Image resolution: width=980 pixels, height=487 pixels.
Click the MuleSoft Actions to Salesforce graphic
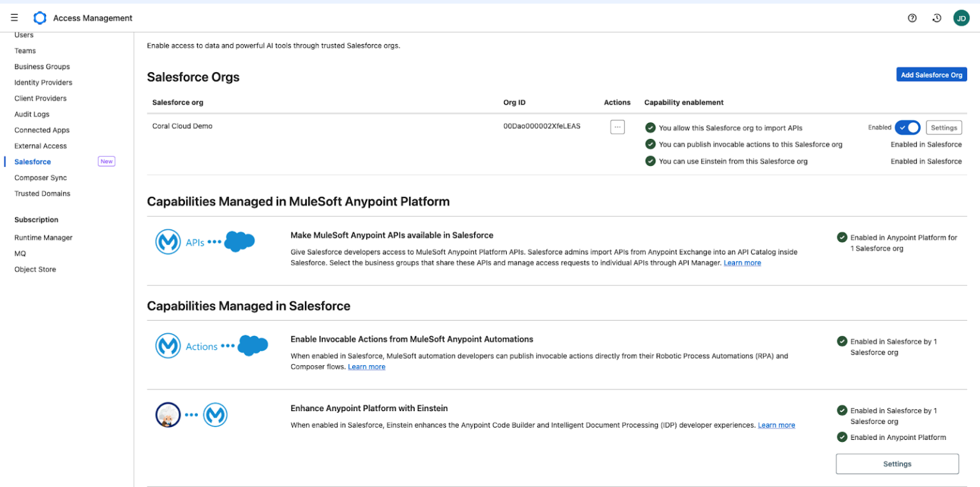pyautogui.click(x=212, y=346)
